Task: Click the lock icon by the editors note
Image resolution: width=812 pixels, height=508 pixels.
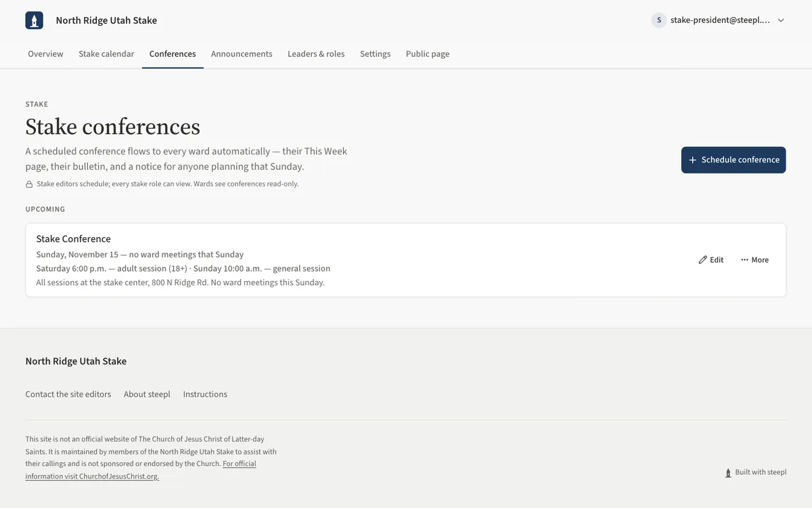Action: click(x=29, y=184)
